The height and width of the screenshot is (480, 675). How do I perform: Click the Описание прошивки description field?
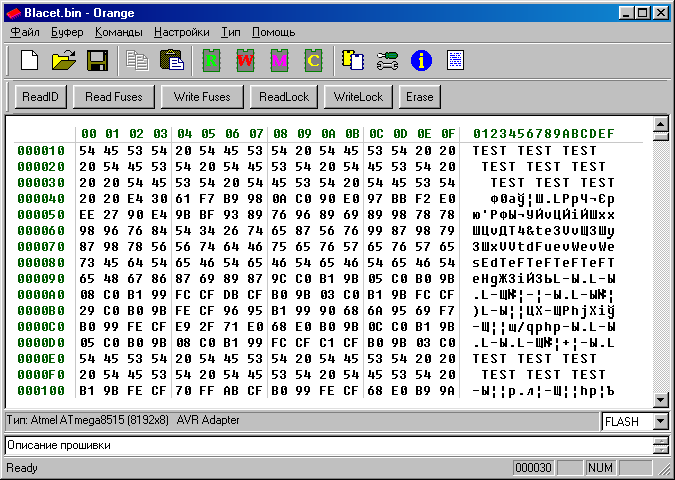click(x=329, y=445)
